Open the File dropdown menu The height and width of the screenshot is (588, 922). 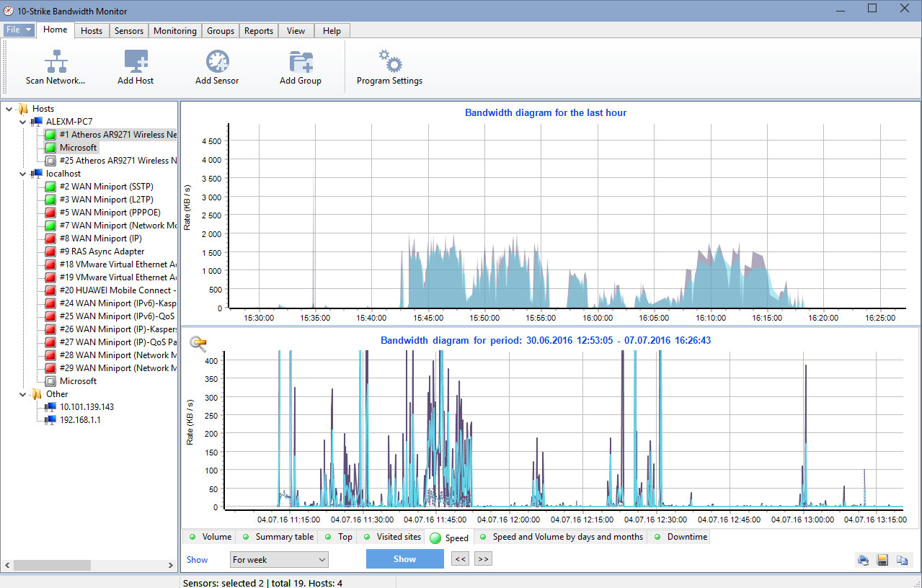pos(19,30)
